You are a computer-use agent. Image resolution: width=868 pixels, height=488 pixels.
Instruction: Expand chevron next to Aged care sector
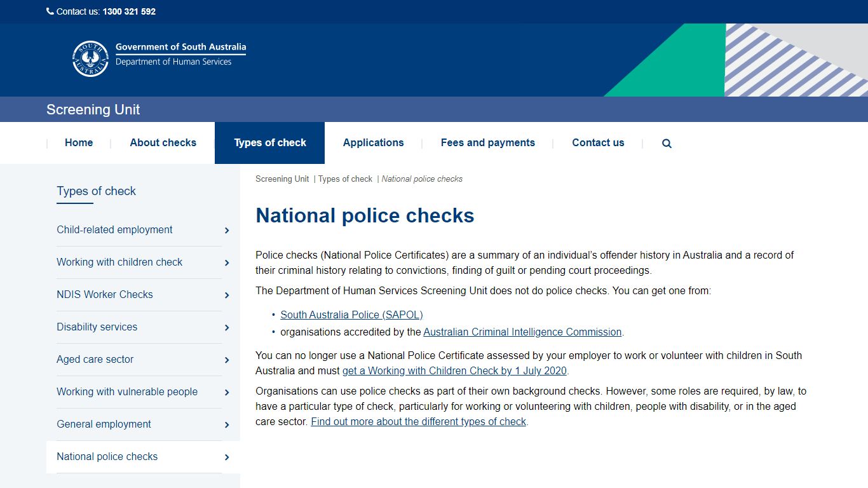tap(227, 360)
